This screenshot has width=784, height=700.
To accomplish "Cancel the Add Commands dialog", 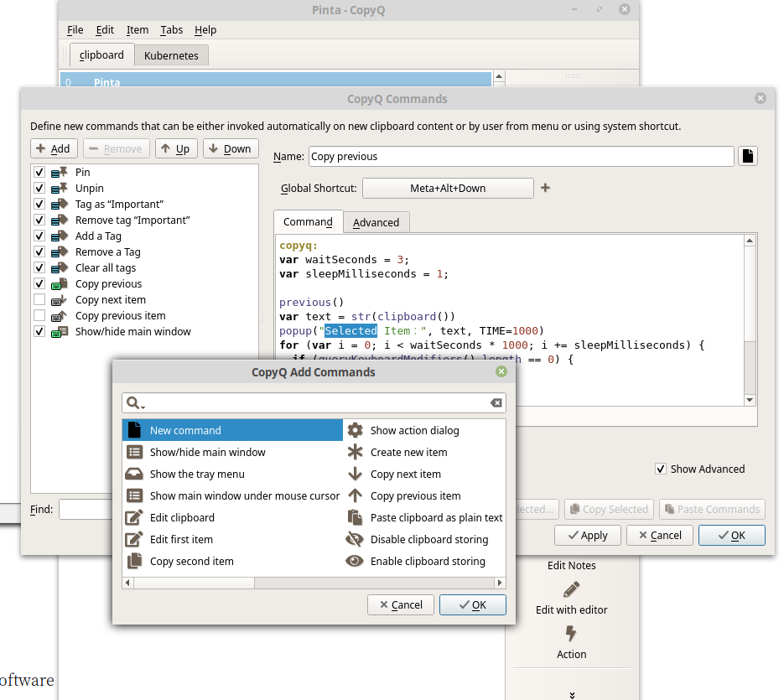I will pos(401,604).
